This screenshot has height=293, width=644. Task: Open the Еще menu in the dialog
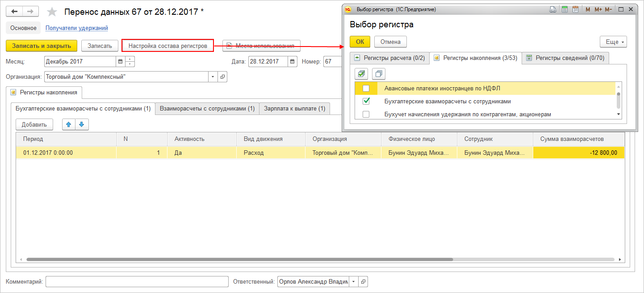[613, 42]
